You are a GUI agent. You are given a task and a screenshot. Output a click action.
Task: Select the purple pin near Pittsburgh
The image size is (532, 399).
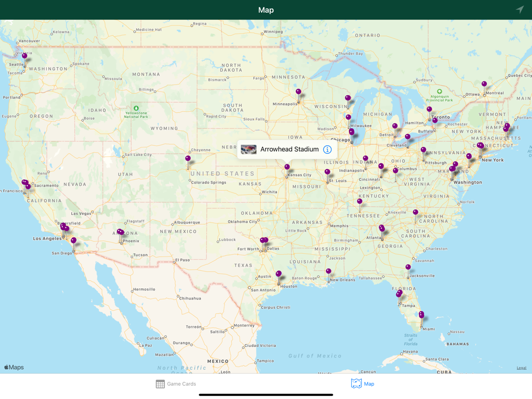(x=423, y=149)
